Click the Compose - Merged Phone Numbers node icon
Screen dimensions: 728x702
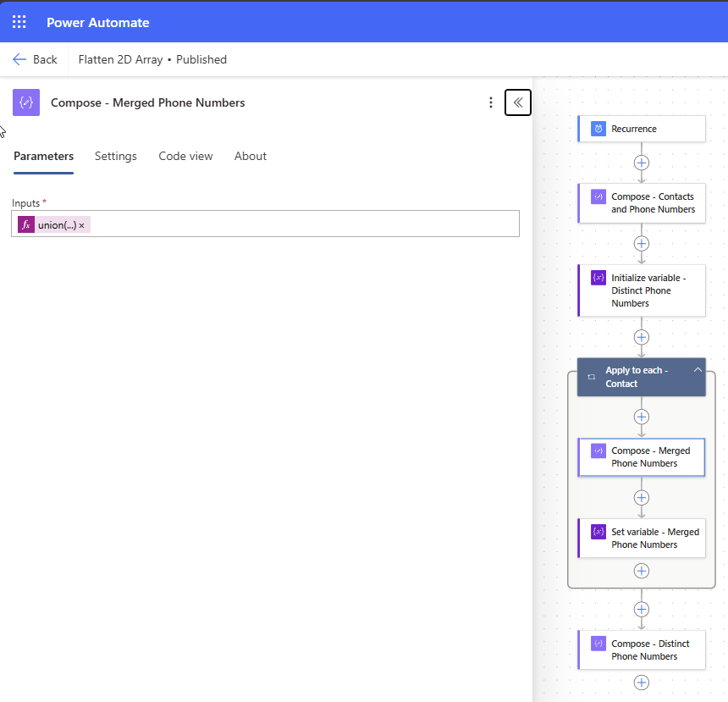(x=598, y=450)
